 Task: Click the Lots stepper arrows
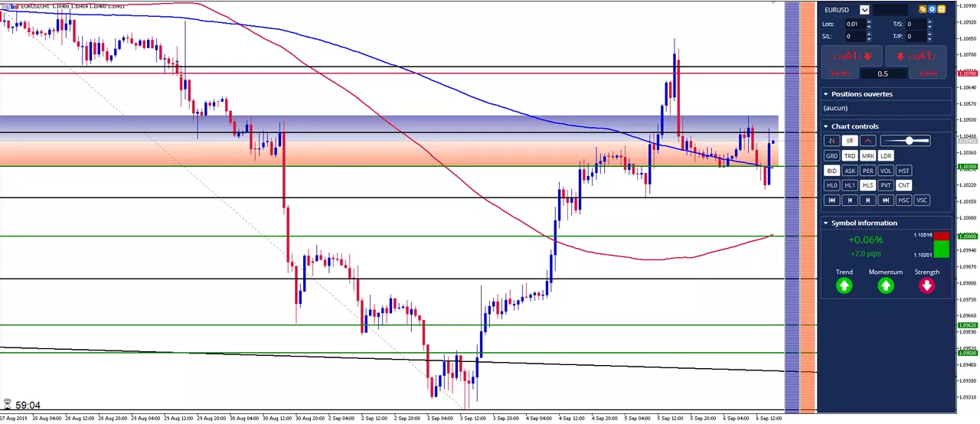tap(870, 24)
